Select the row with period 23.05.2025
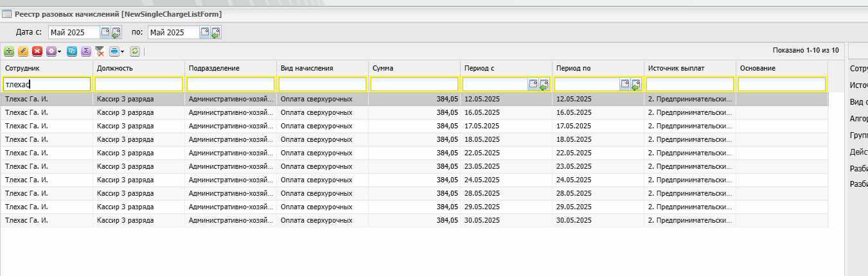This screenshot has width=868, height=276. (414, 166)
